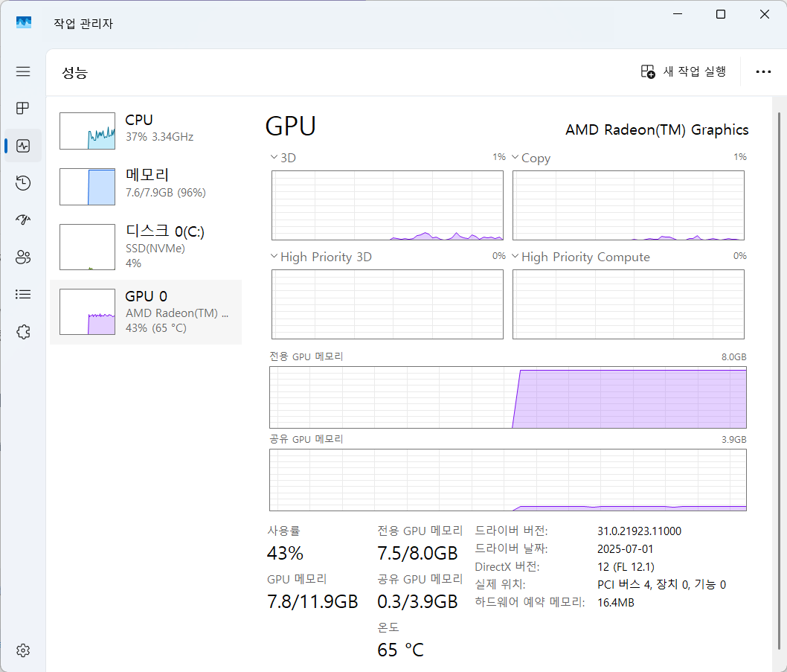Open Startup apps icon in sidebar
787x672 pixels.
point(23,220)
